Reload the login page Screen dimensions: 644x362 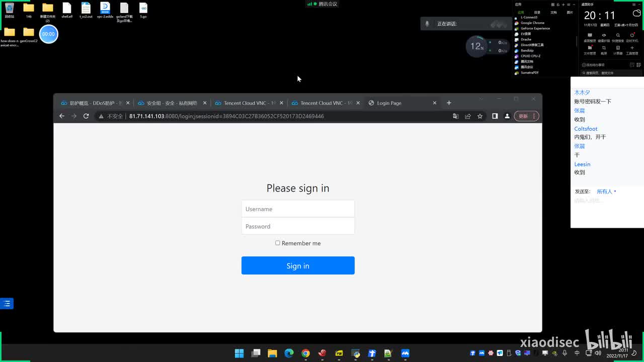[x=86, y=116]
